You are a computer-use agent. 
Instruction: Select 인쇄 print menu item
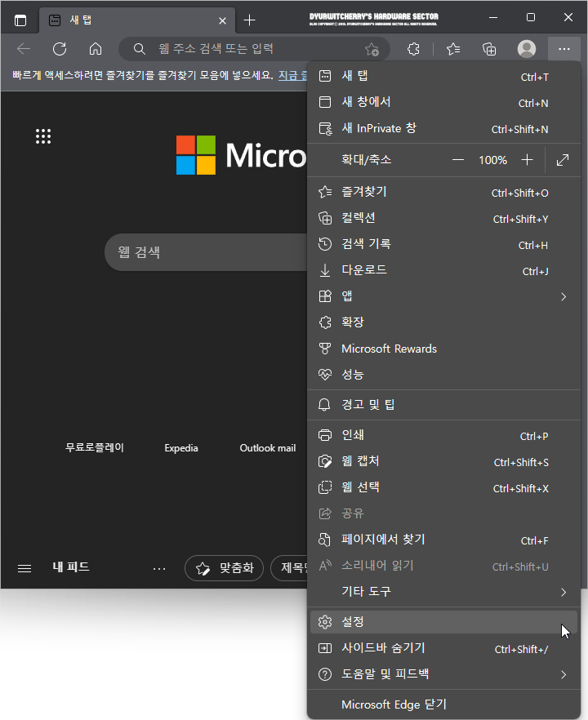(x=443, y=435)
